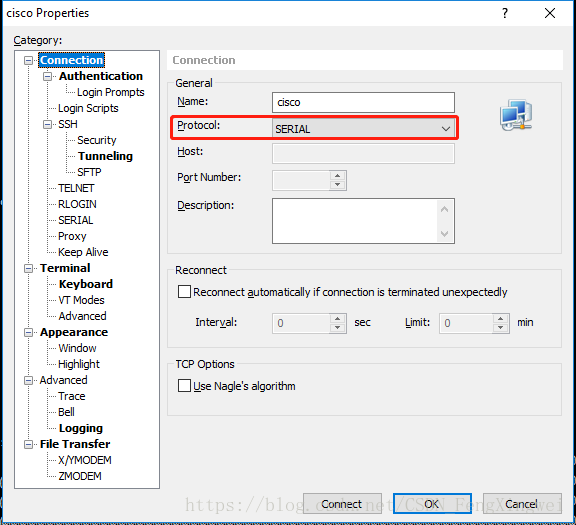Screen dimensions: 576x525
Task: Click the Limit minutes field
Action: (466, 323)
